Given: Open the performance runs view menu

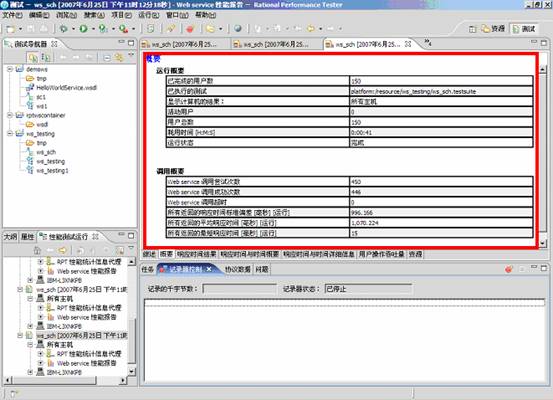Looking at the screenshot, I should pos(131,249).
